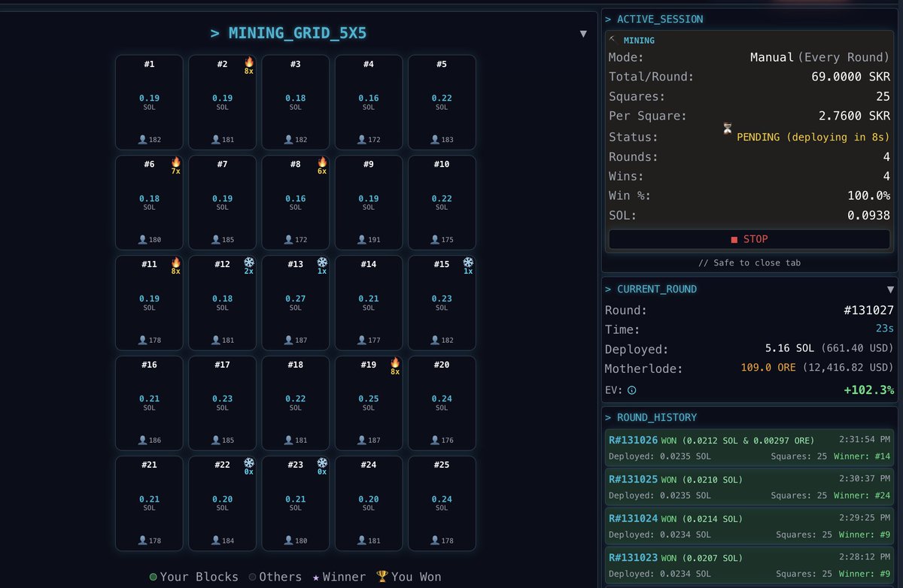Click the trophy icon in the legend
The height and width of the screenshot is (588, 903).
coord(382,577)
